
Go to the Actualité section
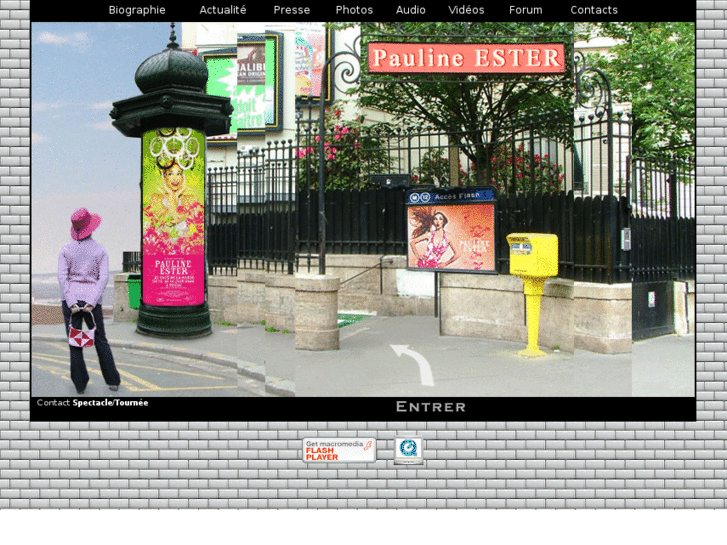tap(223, 10)
